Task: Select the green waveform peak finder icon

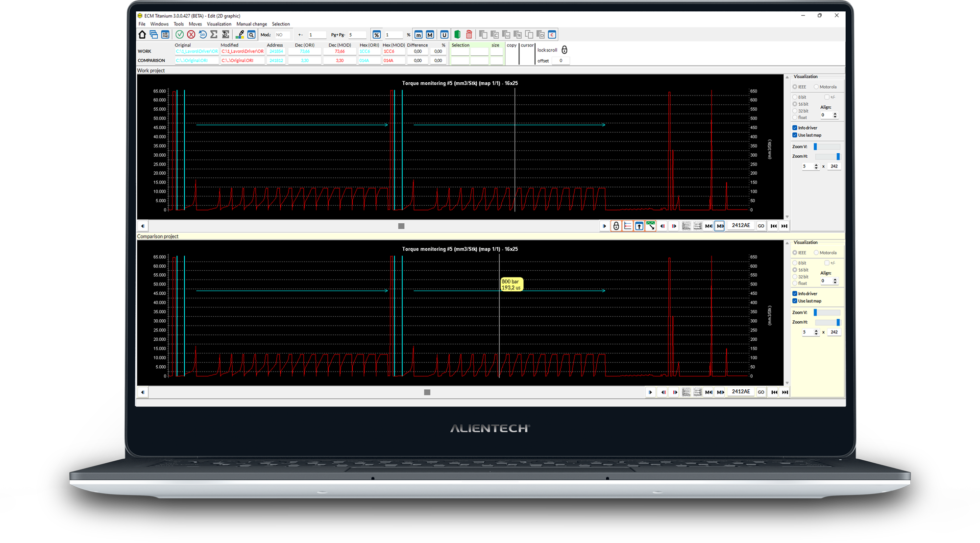Action: tap(651, 226)
